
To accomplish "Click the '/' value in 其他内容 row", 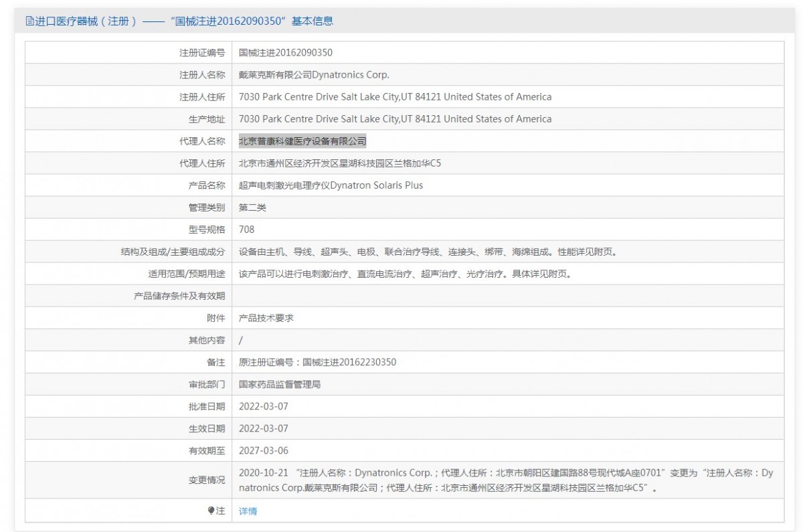I will click(x=241, y=340).
